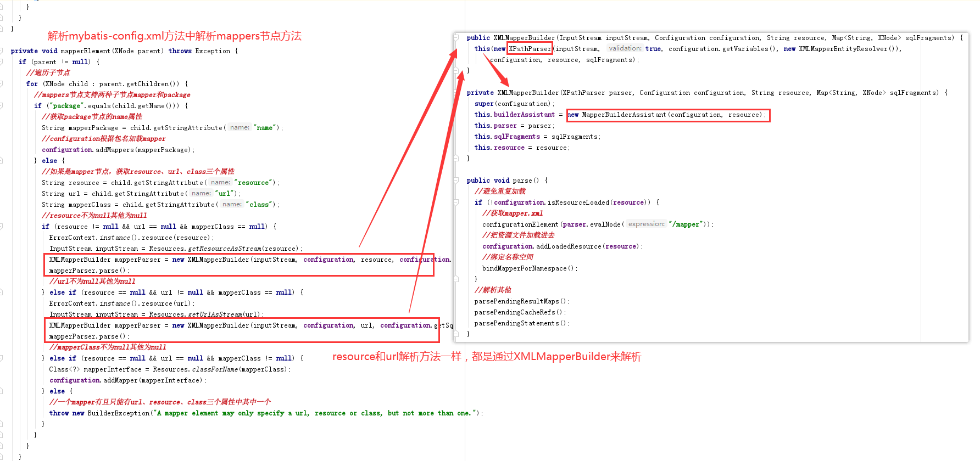Click the comment '//解析其他'
The image size is (980, 461).
pos(493,290)
